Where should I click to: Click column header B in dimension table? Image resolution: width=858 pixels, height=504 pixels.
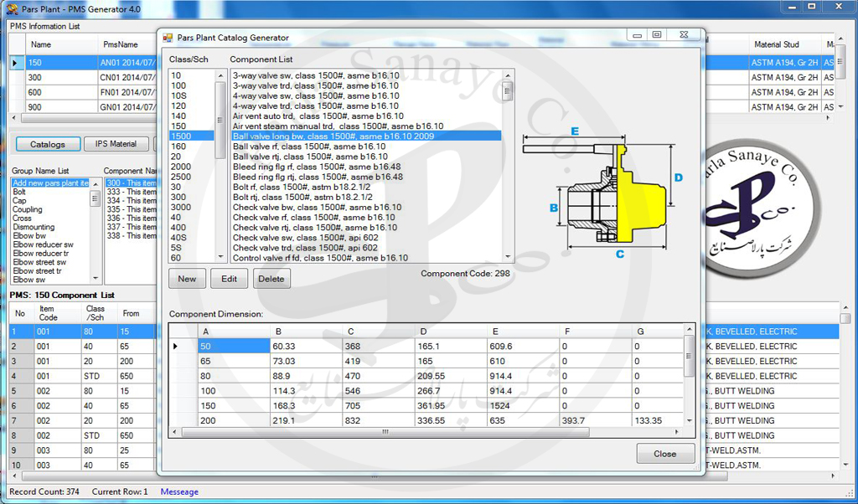(307, 332)
